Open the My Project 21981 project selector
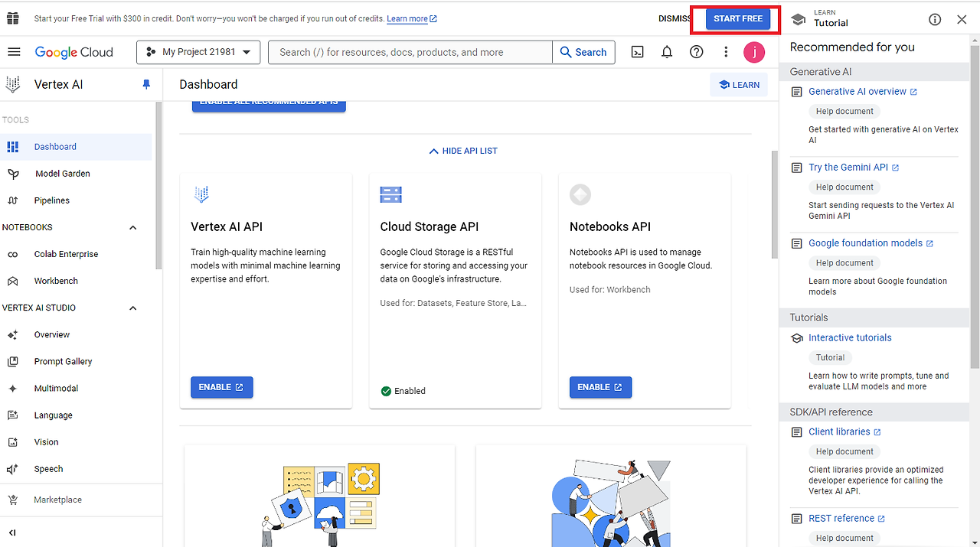980x547 pixels. (x=198, y=52)
